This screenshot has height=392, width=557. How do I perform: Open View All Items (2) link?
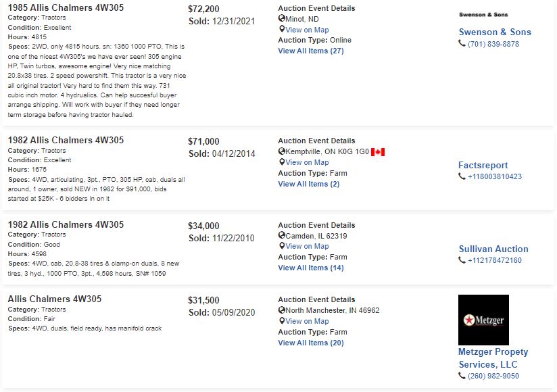pos(309,184)
